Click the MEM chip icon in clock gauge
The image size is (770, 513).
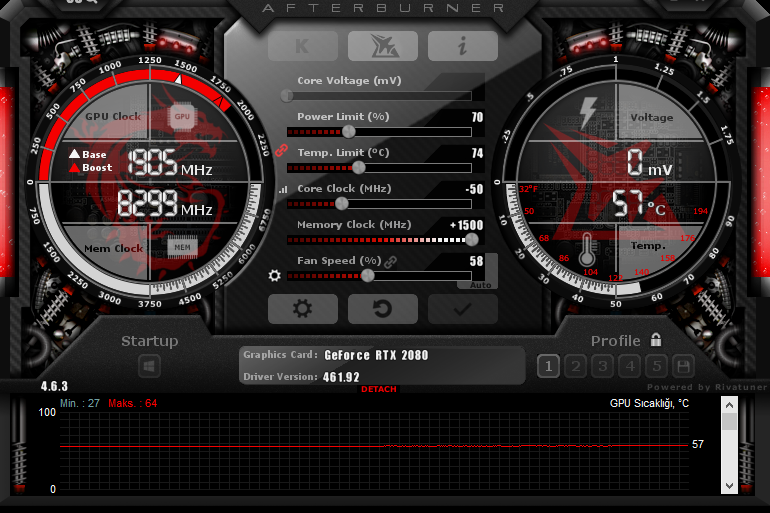click(182, 247)
